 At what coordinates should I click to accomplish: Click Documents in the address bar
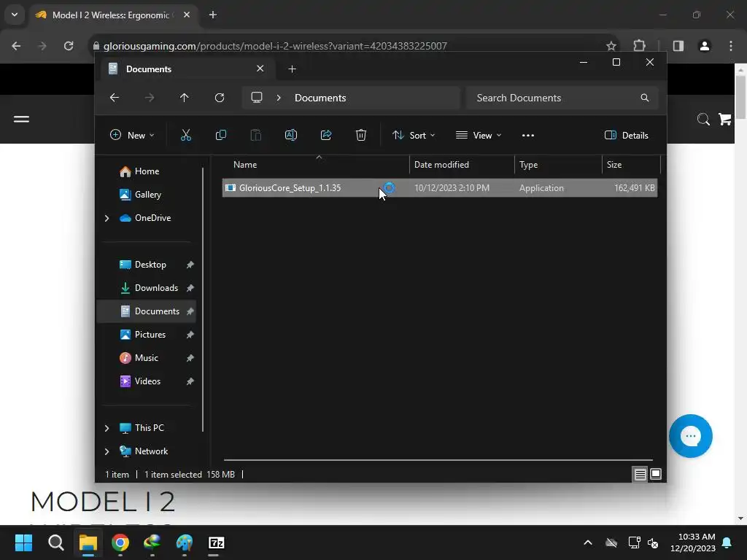[320, 98]
